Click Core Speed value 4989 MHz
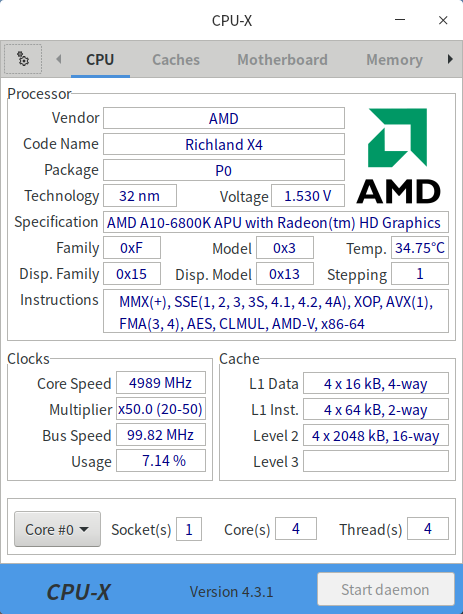 161,383
